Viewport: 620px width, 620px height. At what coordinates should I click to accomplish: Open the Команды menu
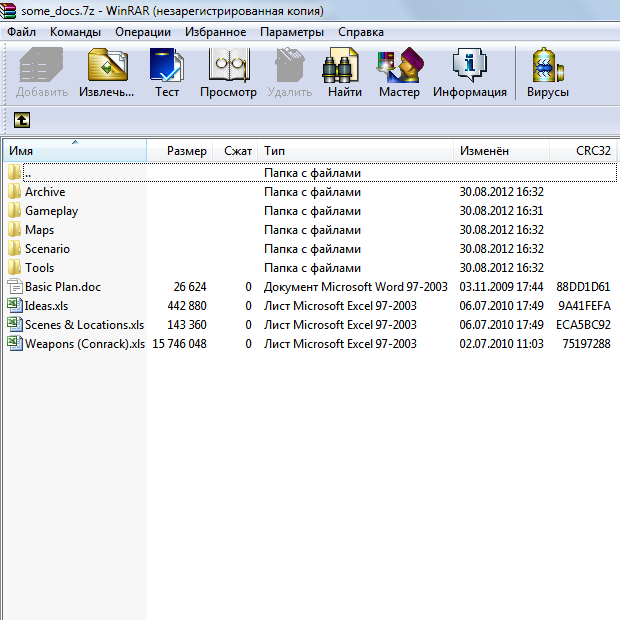coord(75,32)
